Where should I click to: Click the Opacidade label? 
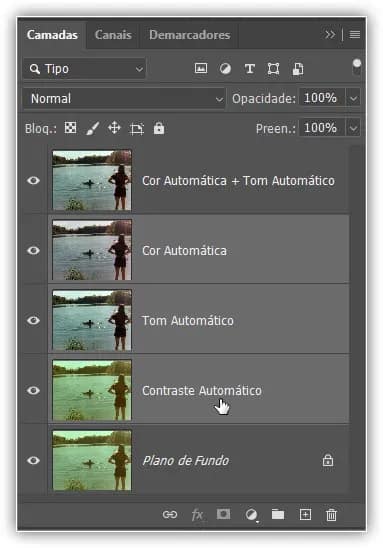264,99
